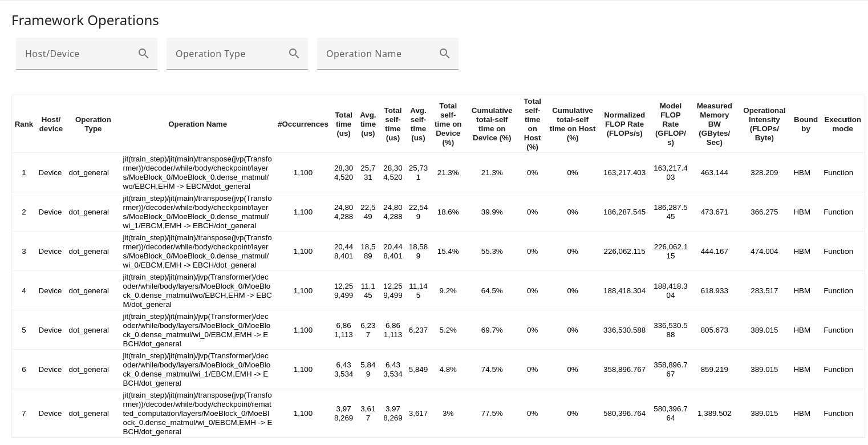
Task: Click the magnifier icon for Operation Type
Action: (x=294, y=53)
